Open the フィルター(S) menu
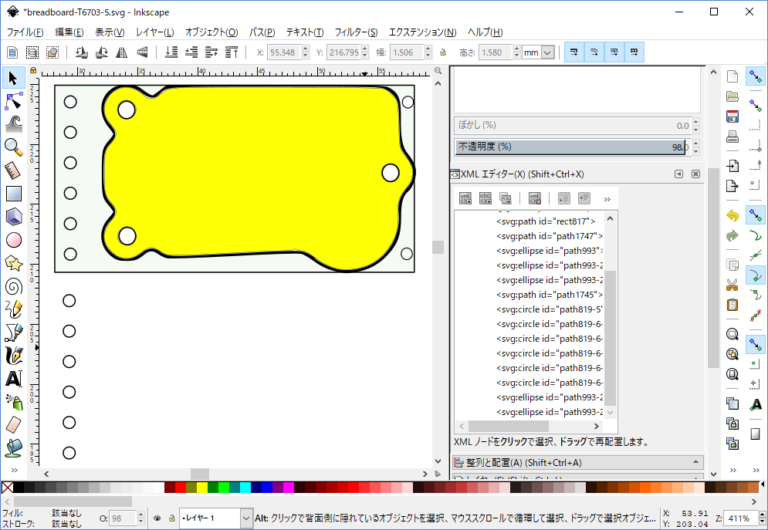768x530 pixels. 357,32
